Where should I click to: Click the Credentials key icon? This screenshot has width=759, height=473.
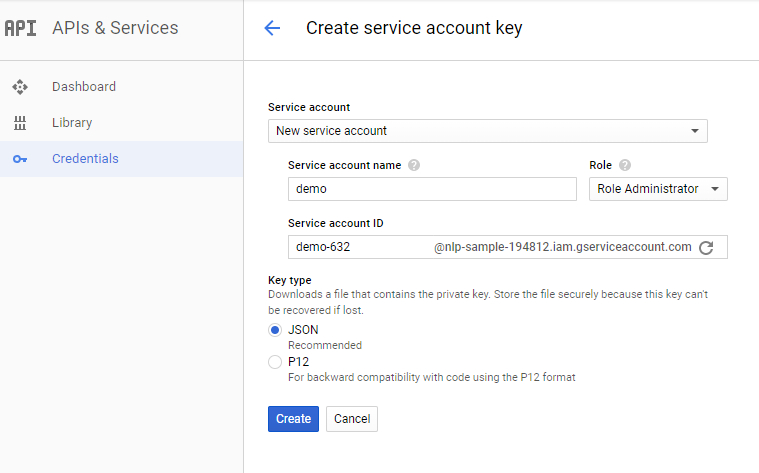point(20,159)
